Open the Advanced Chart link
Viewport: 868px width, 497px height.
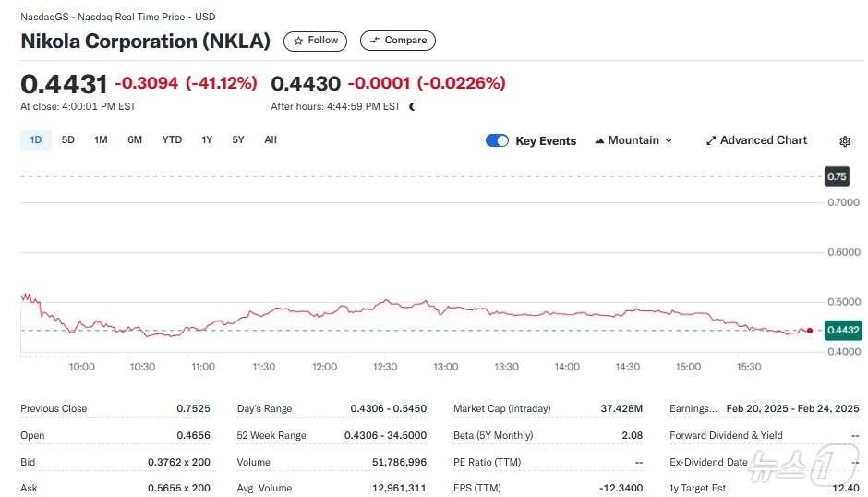[757, 140]
